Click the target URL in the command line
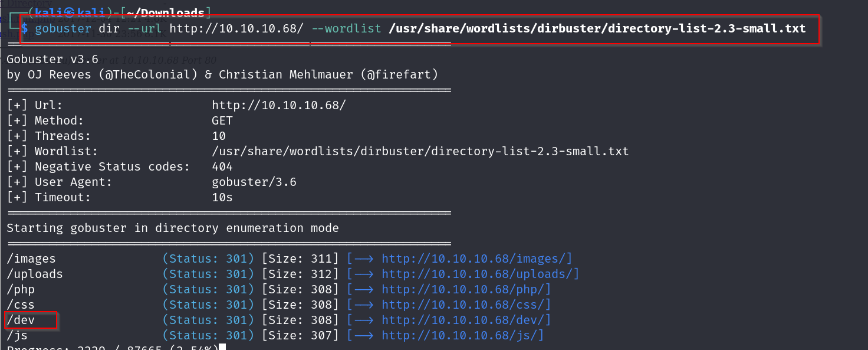The height and width of the screenshot is (350, 868). pyautogui.click(x=237, y=28)
